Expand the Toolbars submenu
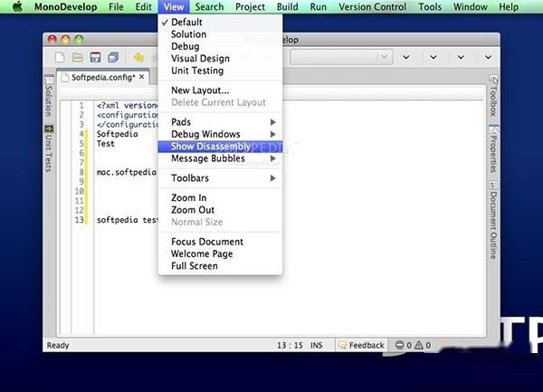 click(220, 178)
